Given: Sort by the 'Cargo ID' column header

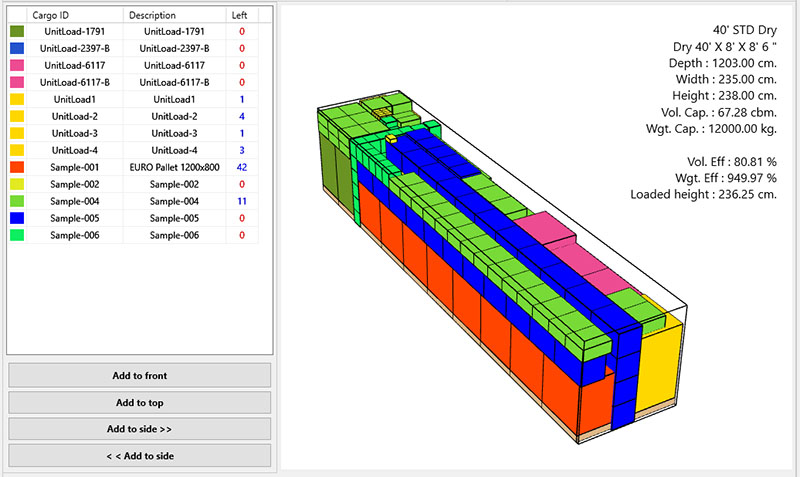Looking at the screenshot, I should (x=75, y=15).
